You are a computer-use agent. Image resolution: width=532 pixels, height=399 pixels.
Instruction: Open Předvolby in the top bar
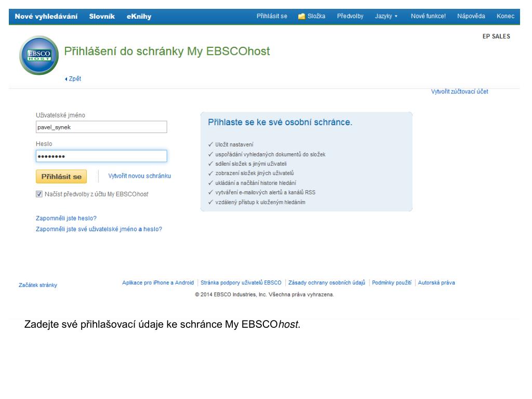click(x=350, y=16)
